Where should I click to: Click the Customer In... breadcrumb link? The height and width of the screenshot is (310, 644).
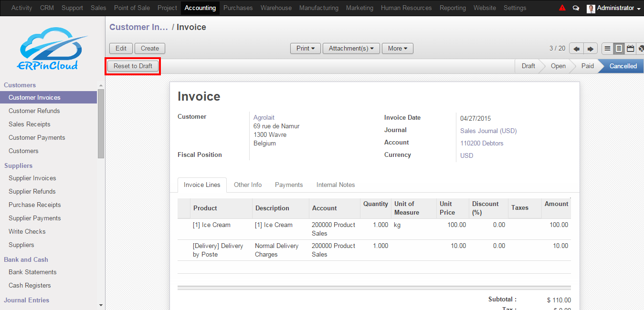point(138,27)
